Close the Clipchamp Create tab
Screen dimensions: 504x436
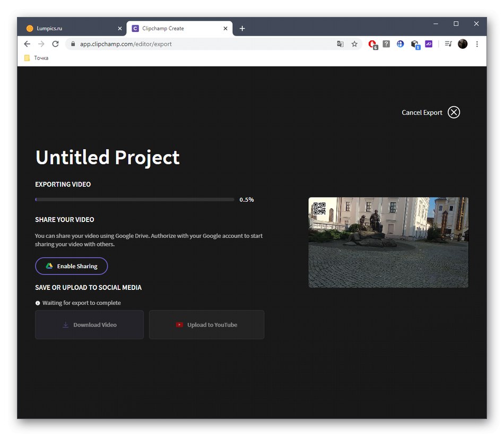225,28
